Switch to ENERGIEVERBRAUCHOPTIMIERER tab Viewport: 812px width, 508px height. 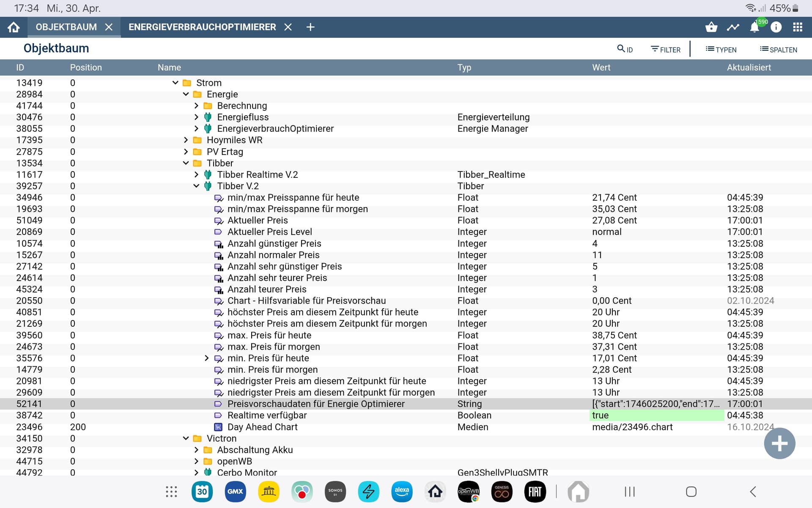click(202, 27)
